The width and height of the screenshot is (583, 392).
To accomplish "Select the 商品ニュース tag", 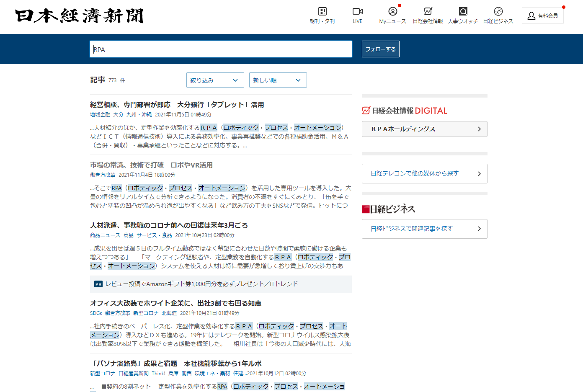I will tap(105, 235).
